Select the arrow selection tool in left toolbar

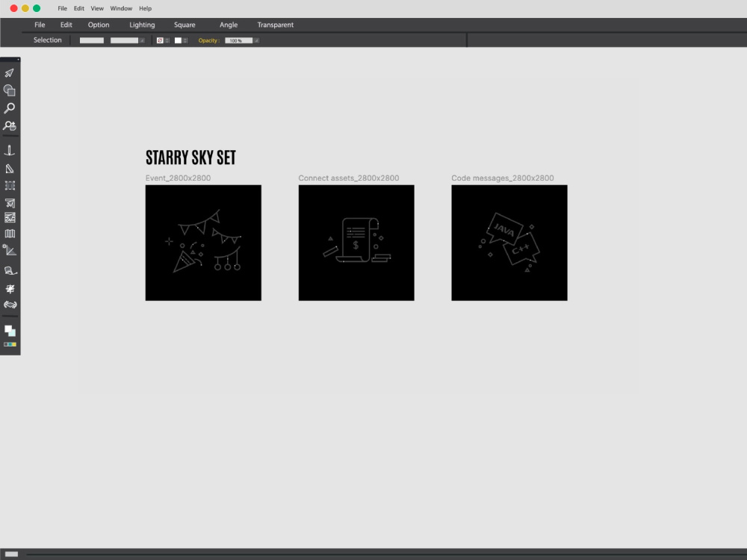point(9,73)
